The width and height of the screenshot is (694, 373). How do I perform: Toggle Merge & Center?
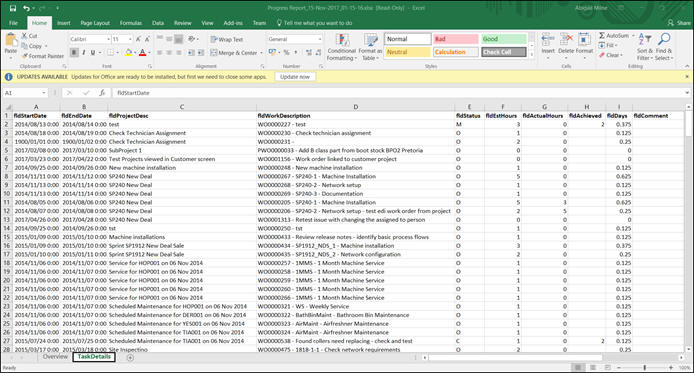pyautogui.click(x=234, y=53)
